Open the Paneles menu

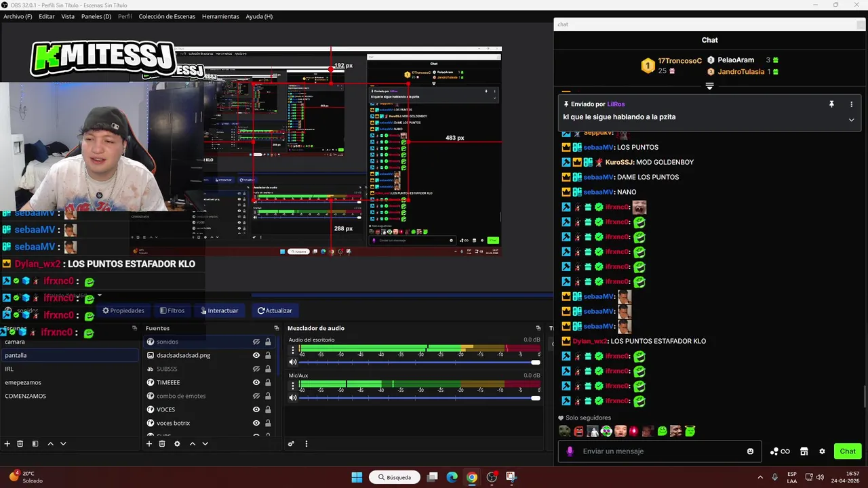pyautogui.click(x=96, y=16)
